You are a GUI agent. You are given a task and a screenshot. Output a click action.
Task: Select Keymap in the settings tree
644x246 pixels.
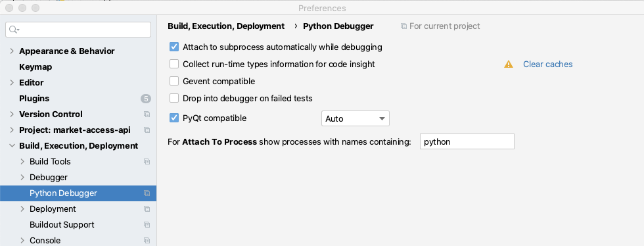coord(35,67)
